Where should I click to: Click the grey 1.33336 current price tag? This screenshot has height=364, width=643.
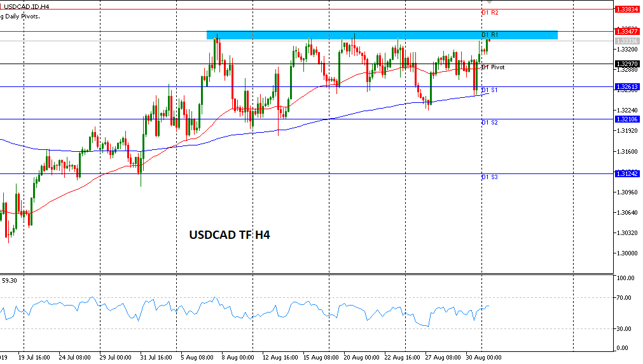pyautogui.click(x=627, y=41)
